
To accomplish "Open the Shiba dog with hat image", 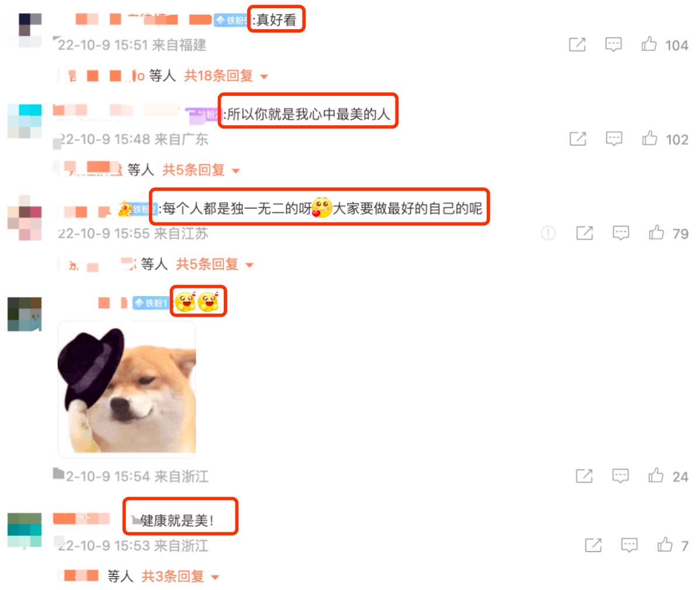I will click(x=127, y=389).
